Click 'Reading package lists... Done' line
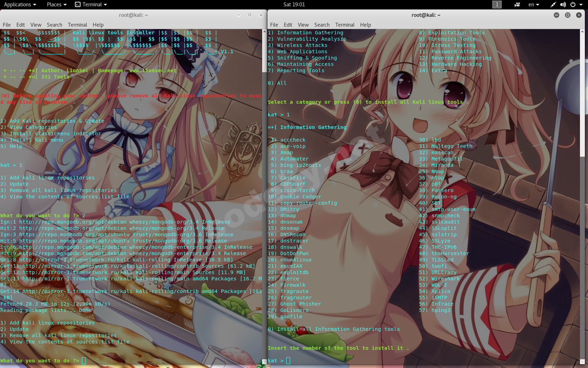This screenshot has height=368, width=588. click(46, 310)
